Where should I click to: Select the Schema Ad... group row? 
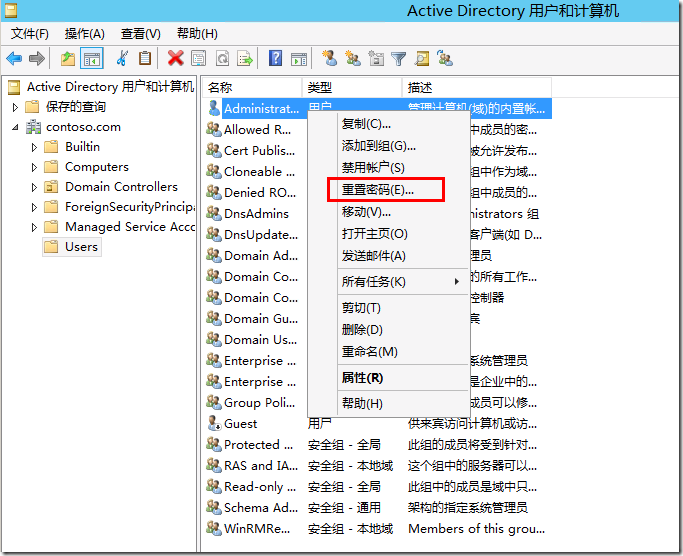coord(377,507)
